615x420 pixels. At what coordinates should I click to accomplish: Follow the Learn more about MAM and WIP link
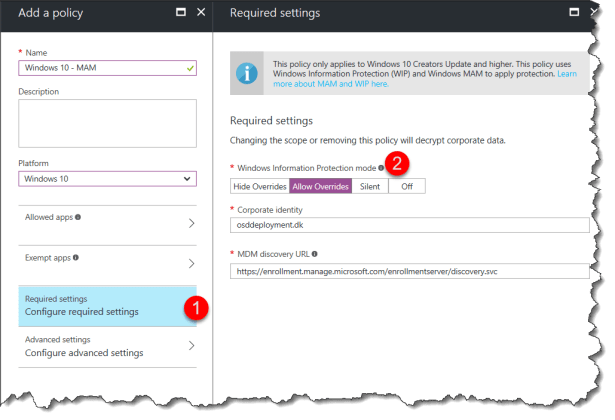pos(331,84)
